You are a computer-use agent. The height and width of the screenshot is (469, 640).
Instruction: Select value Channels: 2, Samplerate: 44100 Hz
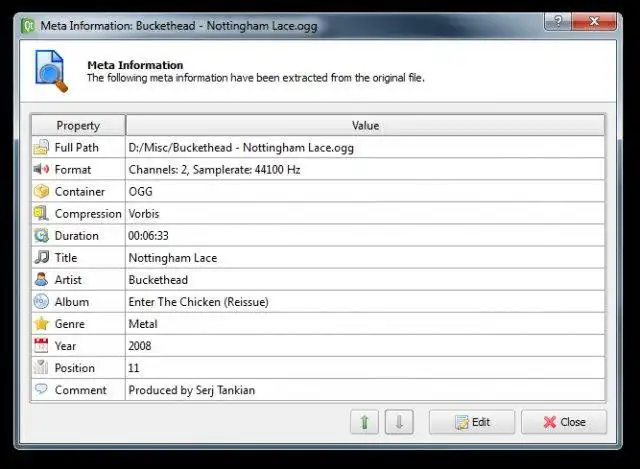365,169
